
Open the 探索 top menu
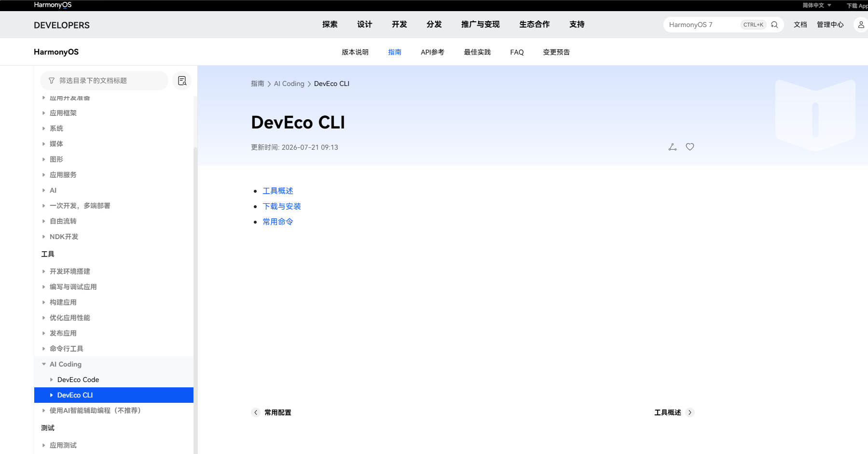[330, 25]
